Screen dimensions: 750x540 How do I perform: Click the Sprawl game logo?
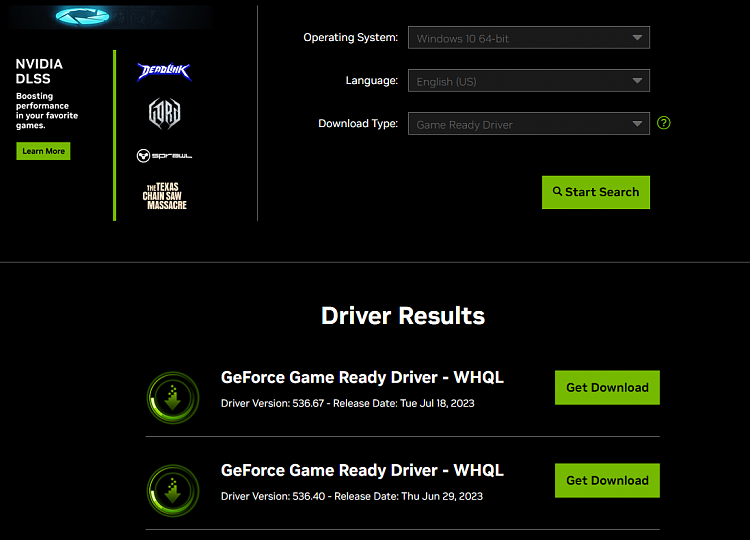164,155
